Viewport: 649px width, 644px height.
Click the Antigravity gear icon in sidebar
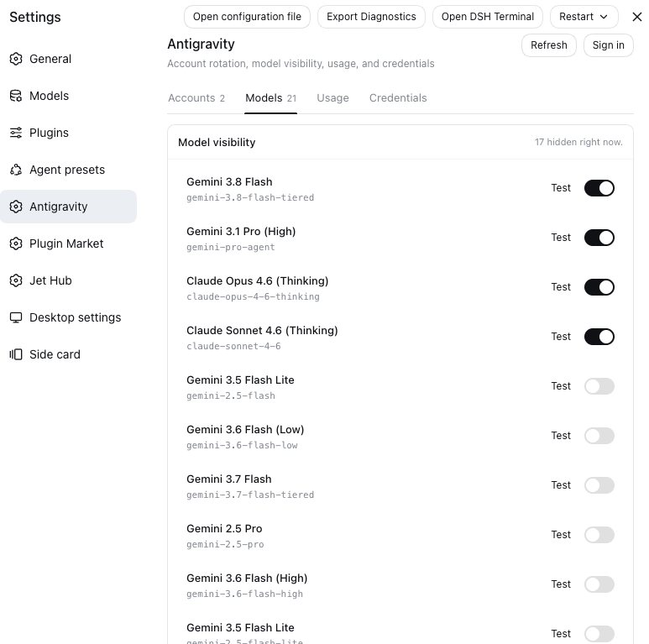[16, 207]
